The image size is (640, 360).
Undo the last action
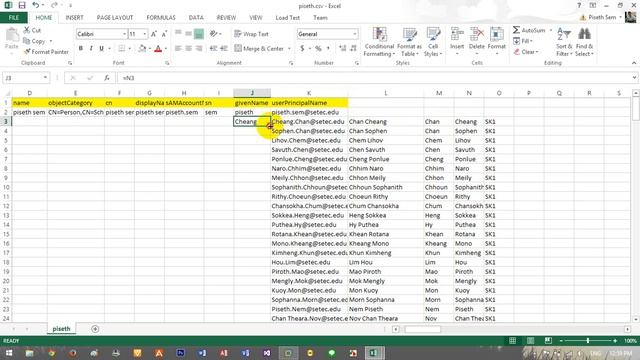36,5
